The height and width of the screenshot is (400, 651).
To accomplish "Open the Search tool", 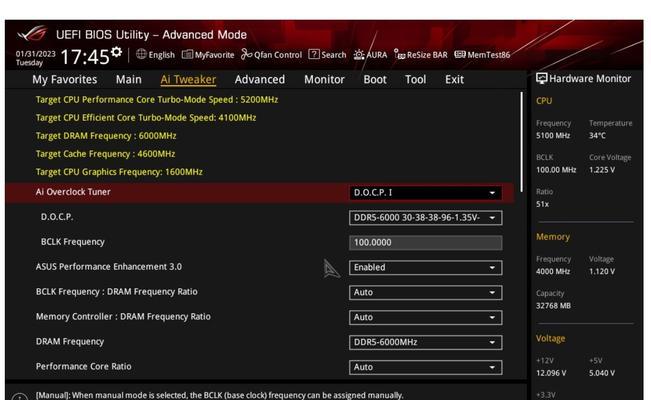I will 327,54.
